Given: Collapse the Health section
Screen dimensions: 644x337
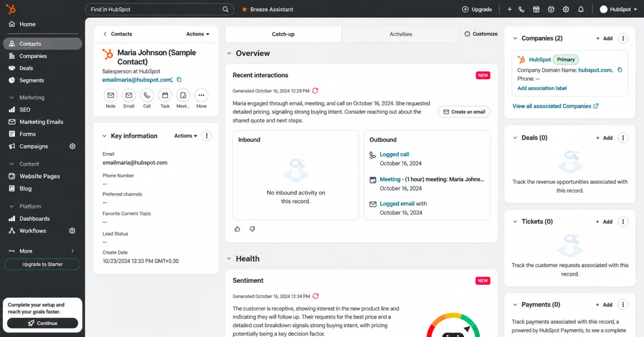Looking at the screenshot, I should 229,259.
